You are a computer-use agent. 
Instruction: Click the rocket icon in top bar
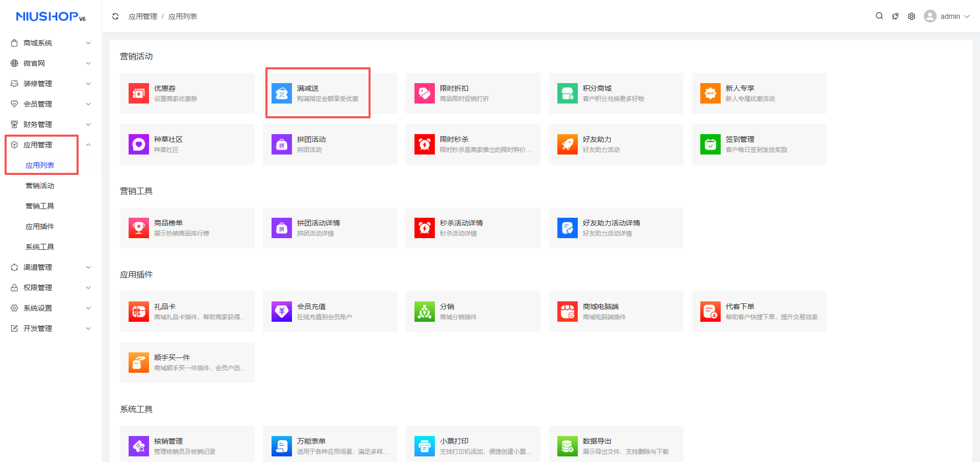pyautogui.click(x=895, y=16)
